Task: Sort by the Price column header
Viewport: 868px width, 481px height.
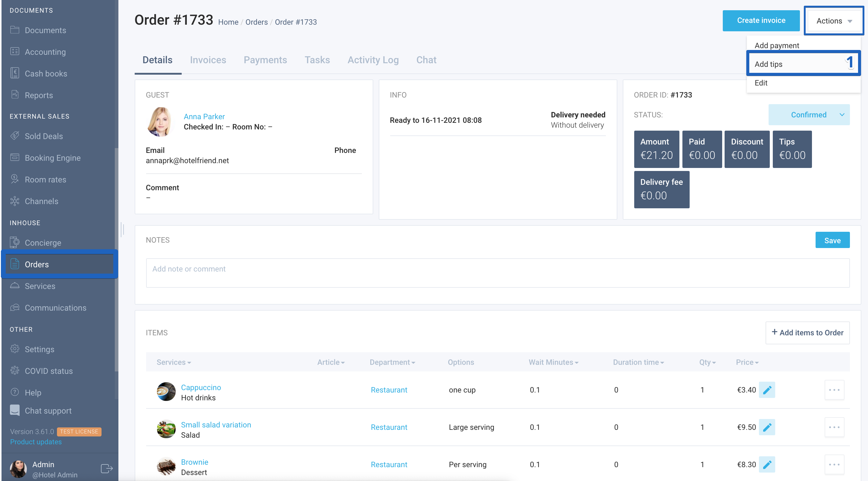Action: click(747, 362)
